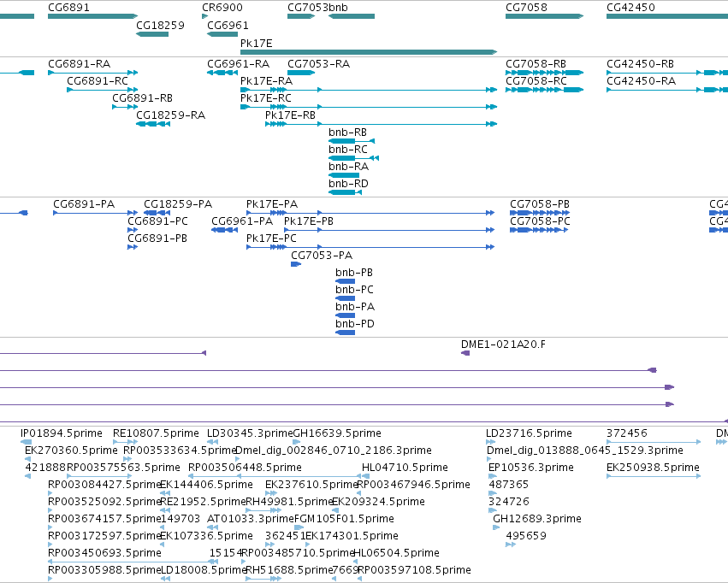The width and height of the screenshot is (728, 583).
Task: Click protein CG6891-PA label
Action: click(x=84, y=204)
